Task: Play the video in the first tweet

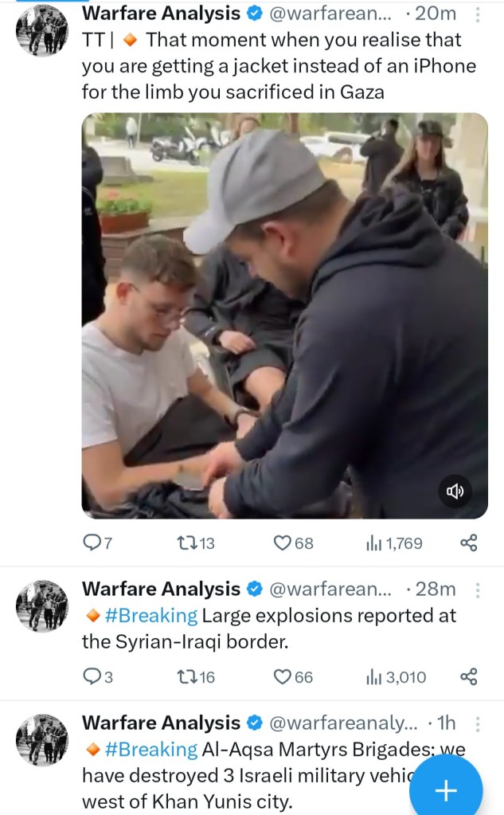Action: pyautogui.click(x=284, y=315)
